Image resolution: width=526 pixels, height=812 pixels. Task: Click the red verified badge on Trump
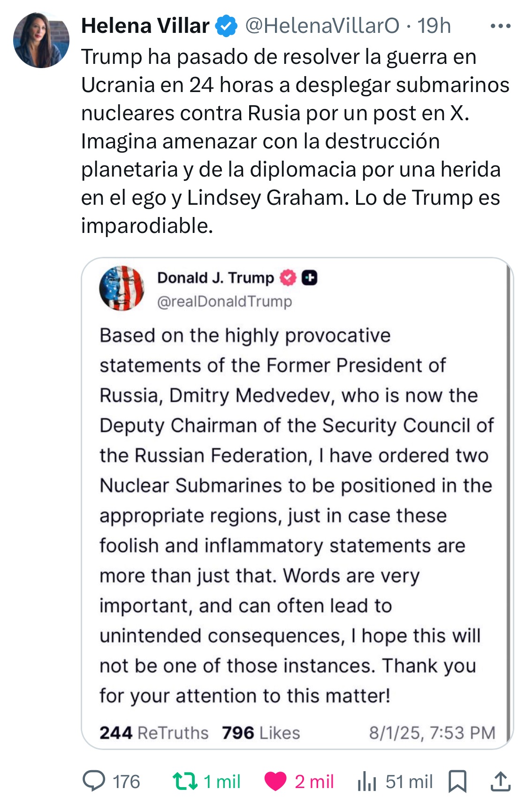289,278
